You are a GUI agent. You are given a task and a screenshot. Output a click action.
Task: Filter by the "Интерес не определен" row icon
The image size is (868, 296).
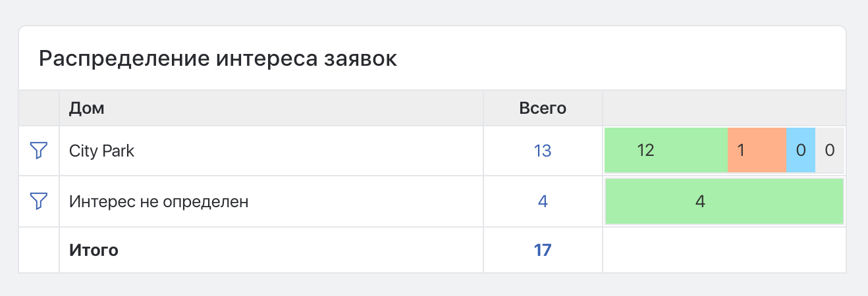pyautogui.click(x=39, y=201)
